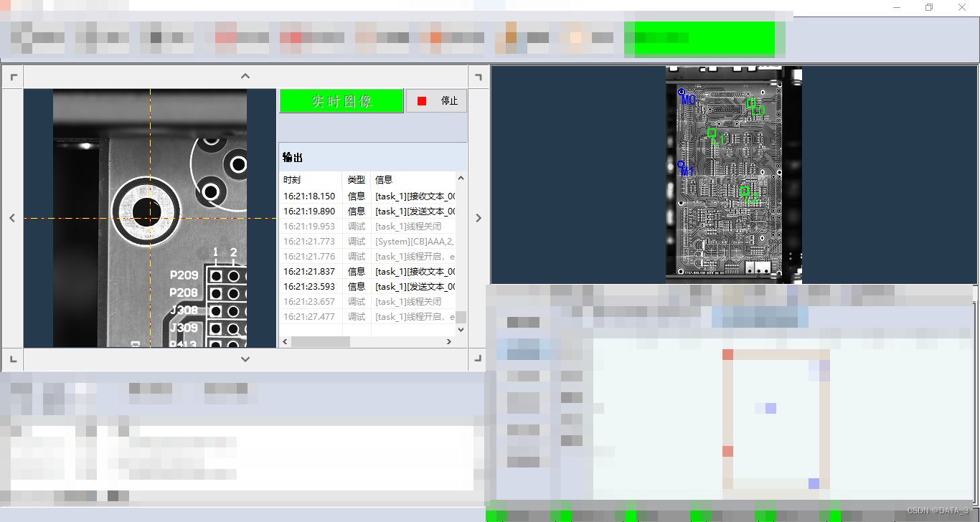Click the top-left corner bracket icon of camera panel

point(12,75)
